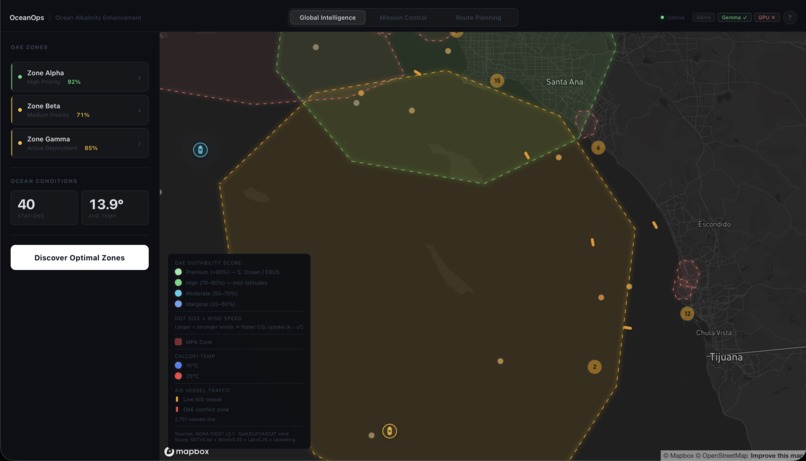The height and width of the screenshot is (461, 806).
Task: Click the 13.9° average temp card
Action: pos(115,208)
